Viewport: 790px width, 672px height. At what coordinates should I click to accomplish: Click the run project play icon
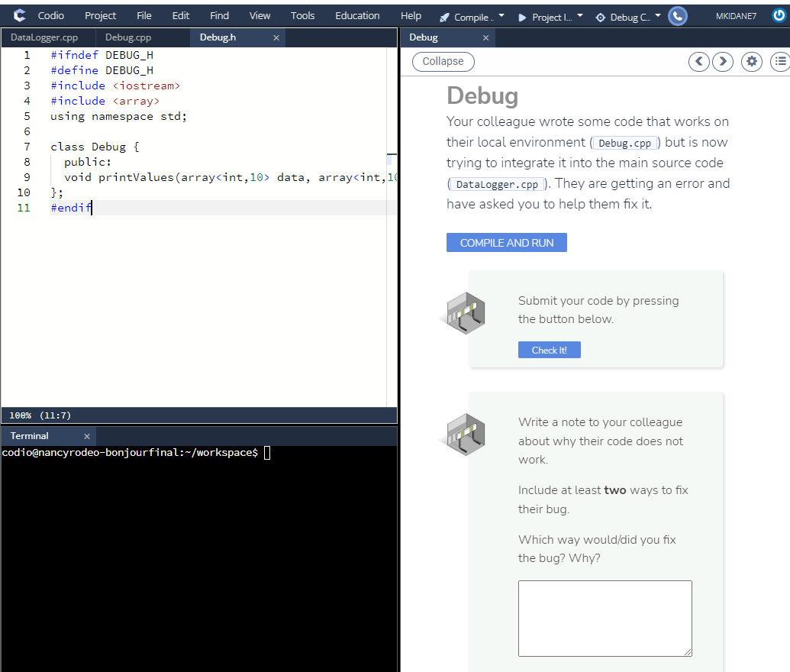point(522,15)
